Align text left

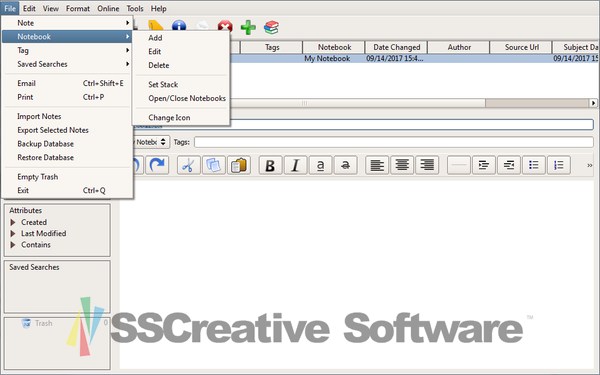[377, 165]
